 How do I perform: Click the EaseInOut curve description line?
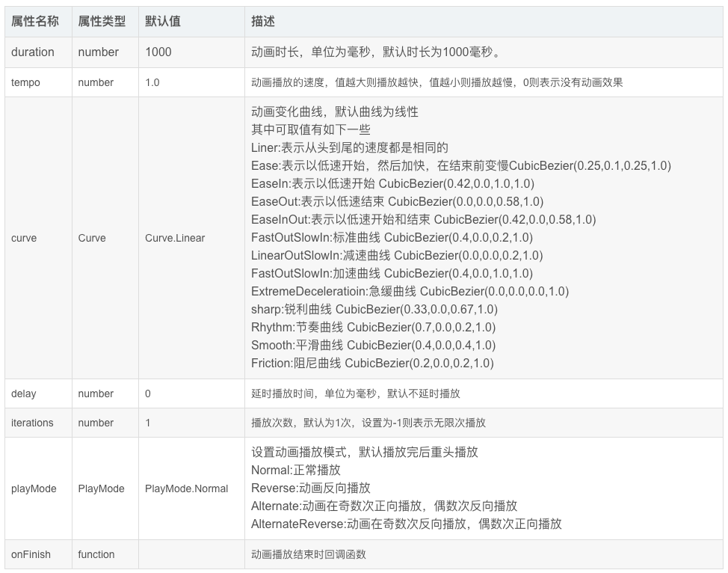click(424, 219)
